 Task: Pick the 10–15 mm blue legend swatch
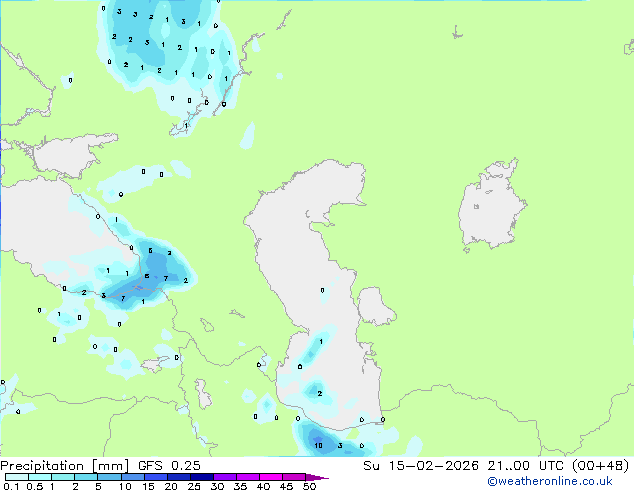coord(132,477)
